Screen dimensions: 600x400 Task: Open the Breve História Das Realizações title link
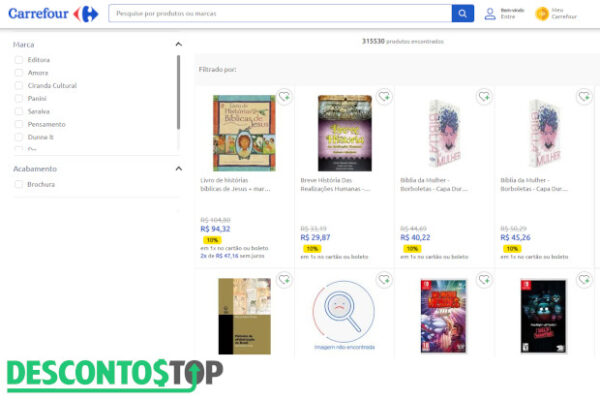(335, 184)
